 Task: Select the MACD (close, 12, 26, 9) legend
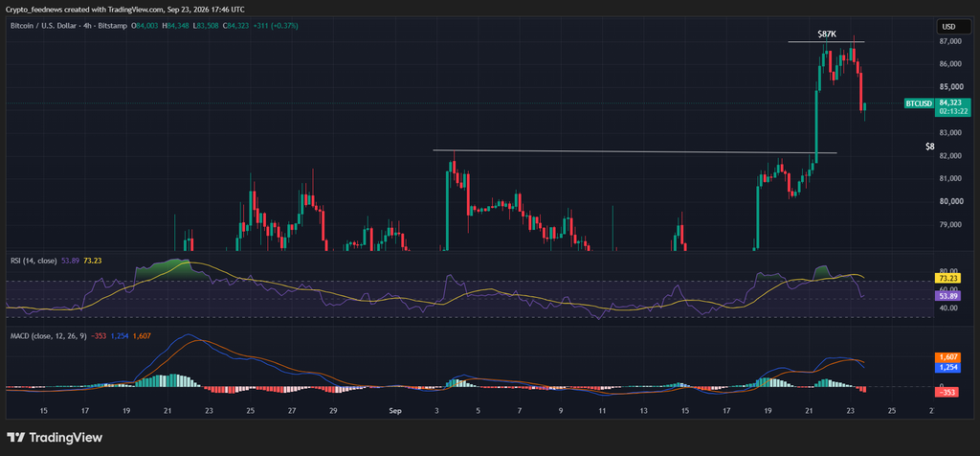(x=49, y=336)
